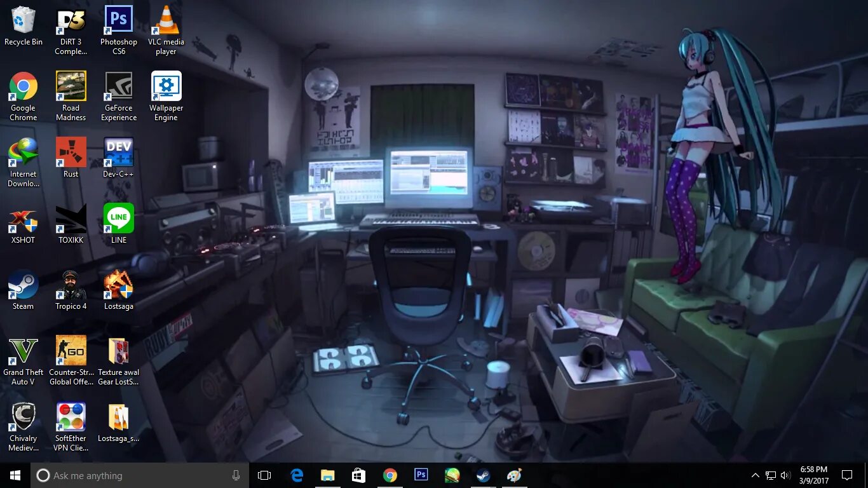The height and width of the screenshot is (488, 868).
Task: Open the Recycle Bin desktop icon
Action: point(24,27)
